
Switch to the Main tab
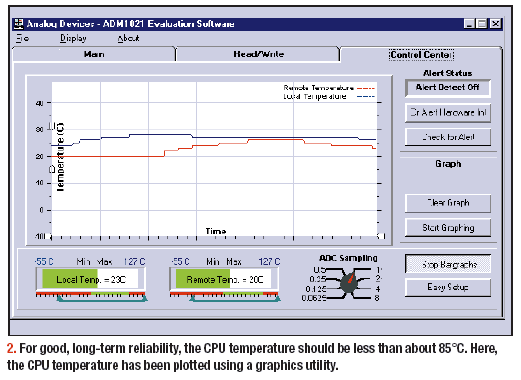pos(94,54)
